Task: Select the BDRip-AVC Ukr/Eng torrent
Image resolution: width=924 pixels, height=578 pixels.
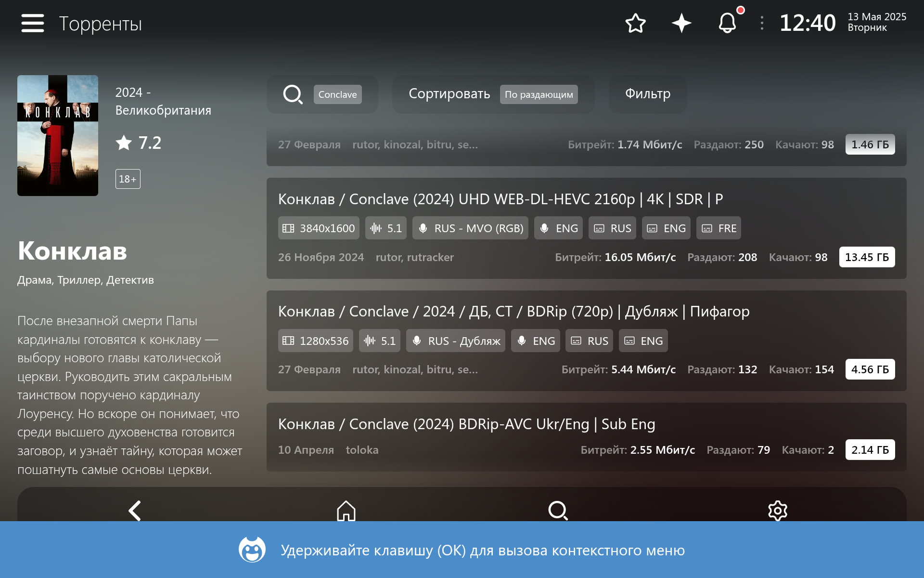Action: 467,425
